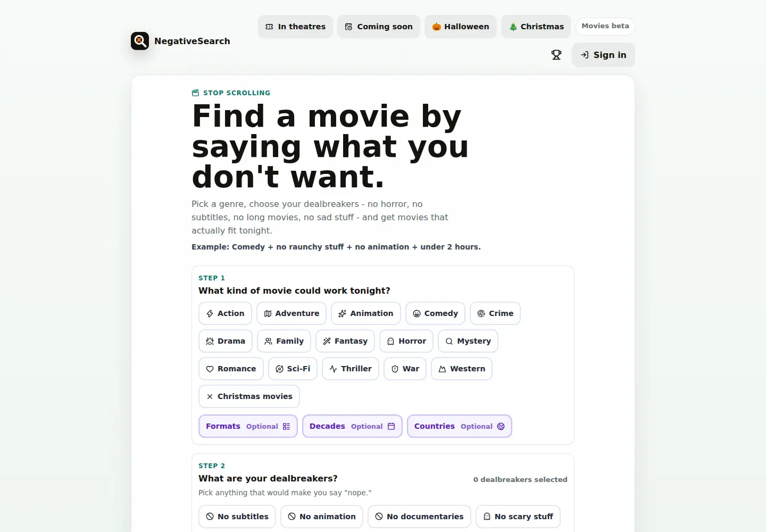This screenshot has width=766, height=532.
Task: Click the Sign in button
Action: 603,55
